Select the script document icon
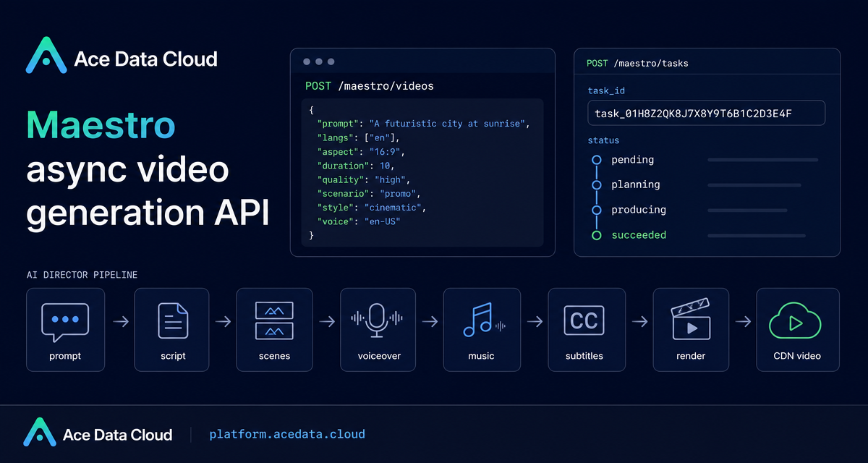The image size is (868, 463). pyautogui.click(x=173, y=320)
